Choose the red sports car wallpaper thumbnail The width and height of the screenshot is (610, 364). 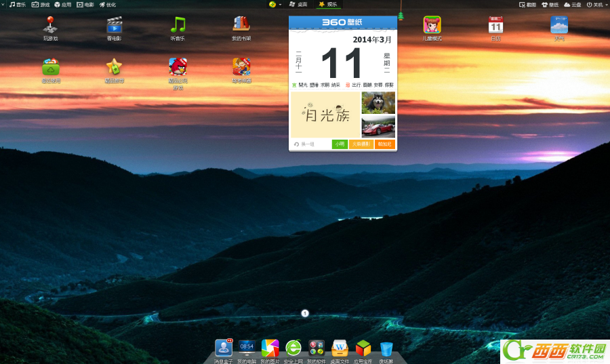tap(378, 126)
